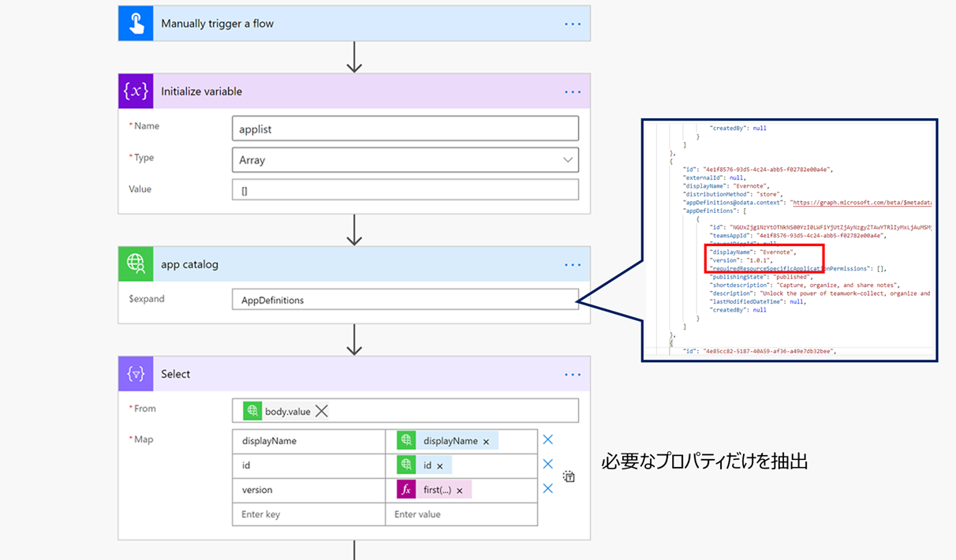Collapse the Select card header
The height and width of the screenshot is (560, 956).
354,374
